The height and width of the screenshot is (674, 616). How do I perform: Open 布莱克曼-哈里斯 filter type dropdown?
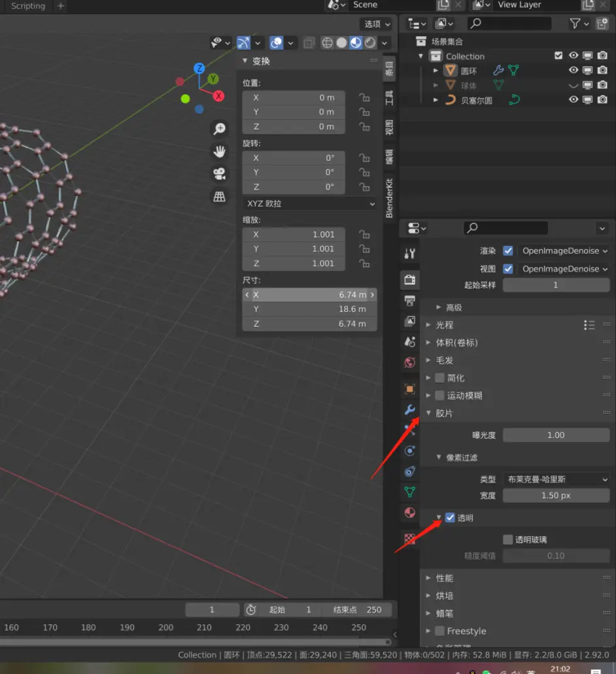[556, 479]
